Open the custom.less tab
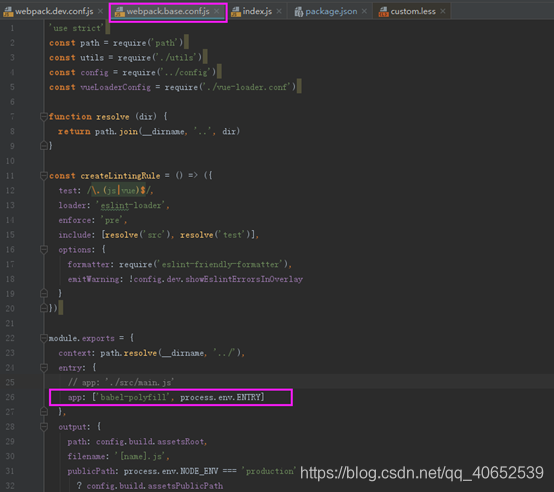 click(x=413, y=11)
